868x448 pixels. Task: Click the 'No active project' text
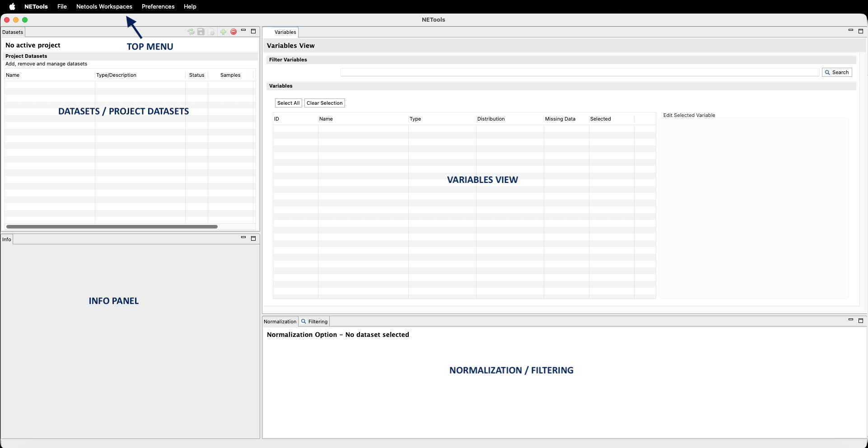(x=33, y=45)
